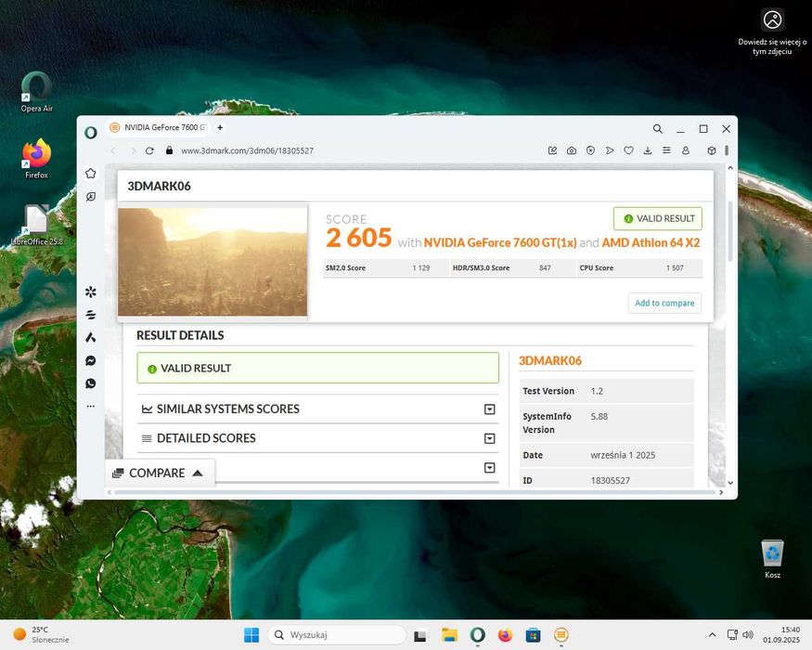Open Speed Dial star in sidebar
The image size is (812, 650).
point(91,173)
